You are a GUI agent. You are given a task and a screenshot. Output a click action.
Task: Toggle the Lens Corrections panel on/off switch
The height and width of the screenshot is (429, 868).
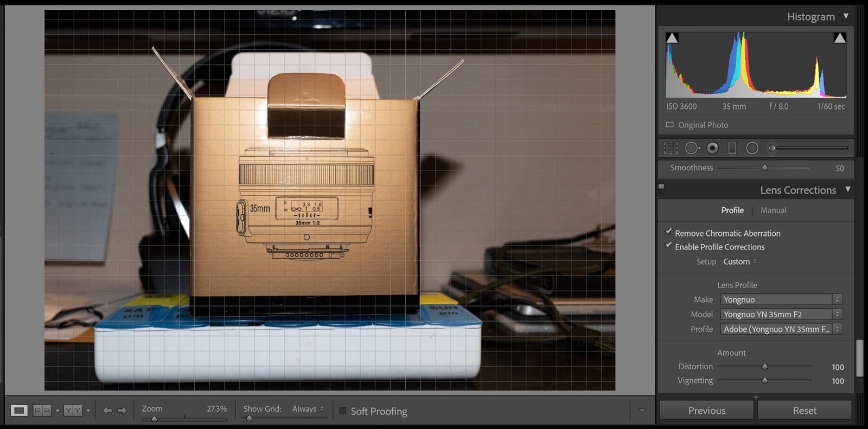661,188
